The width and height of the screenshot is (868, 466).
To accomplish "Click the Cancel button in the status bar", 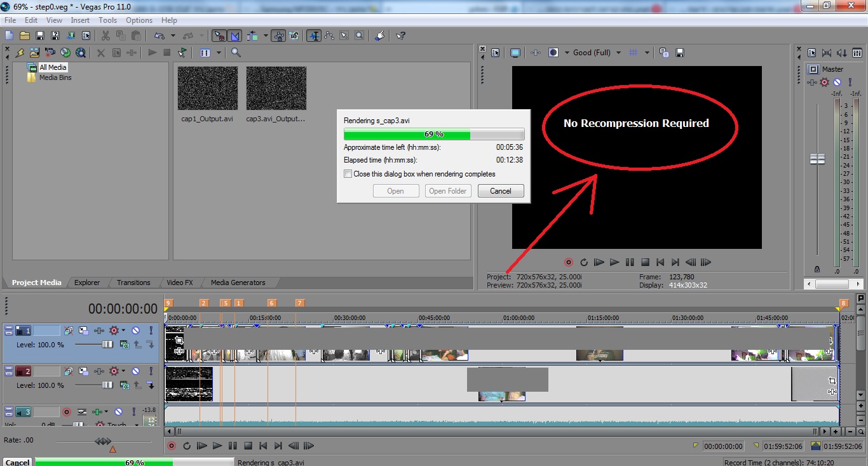I will click(x=17, y=462).
